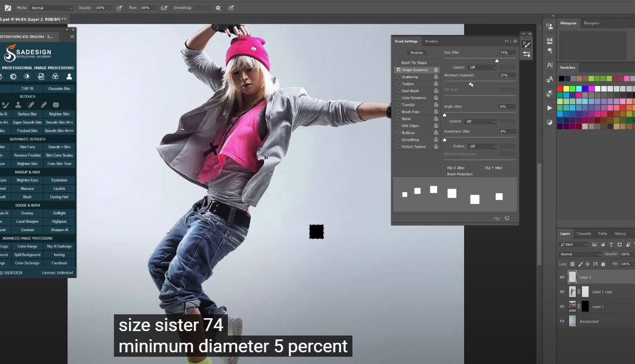Open the layer Kind filter dropdown
Screen dimensions: 635x364
(x=574, y=245)
